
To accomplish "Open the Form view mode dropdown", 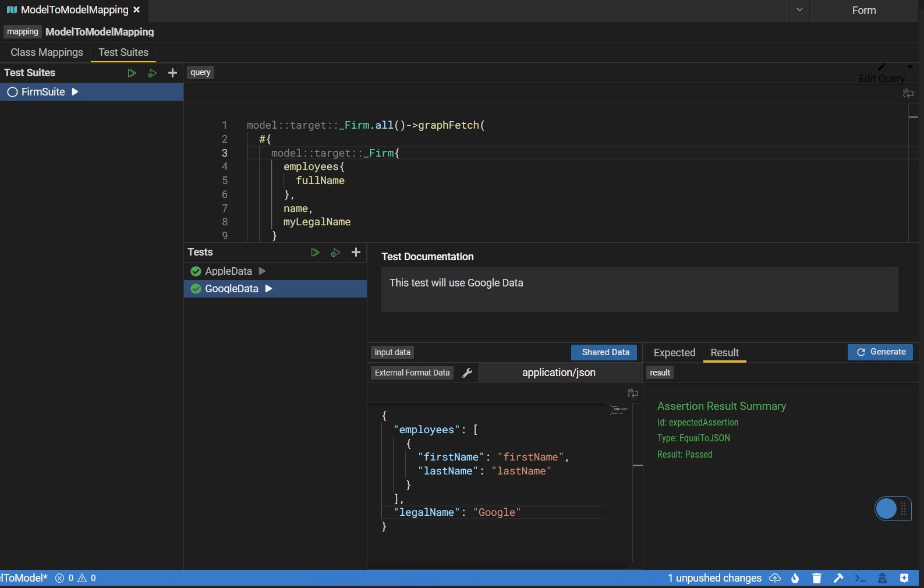I will point(863,10).
